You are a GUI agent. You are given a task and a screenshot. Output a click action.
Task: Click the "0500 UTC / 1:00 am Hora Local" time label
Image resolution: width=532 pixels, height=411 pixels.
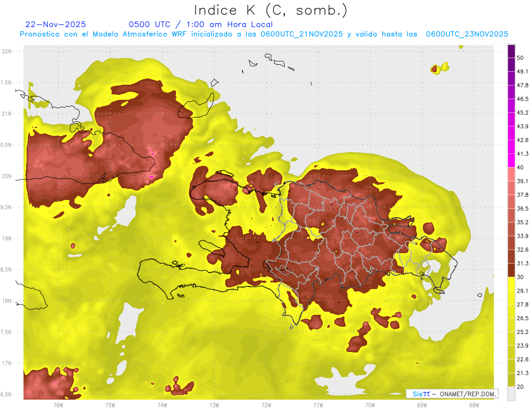(201, 24)
